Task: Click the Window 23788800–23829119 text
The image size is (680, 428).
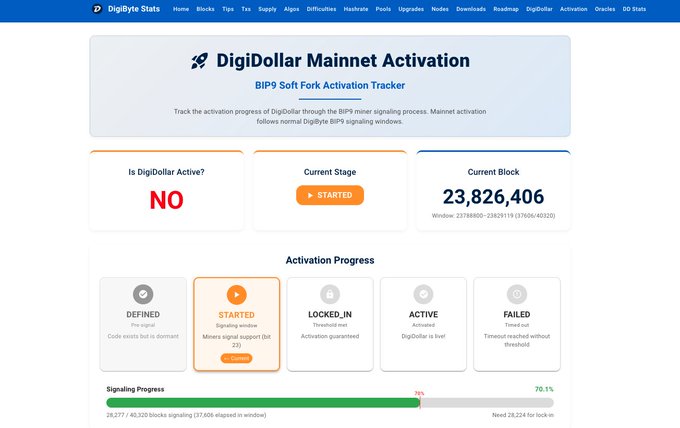Action: point(494,216)
